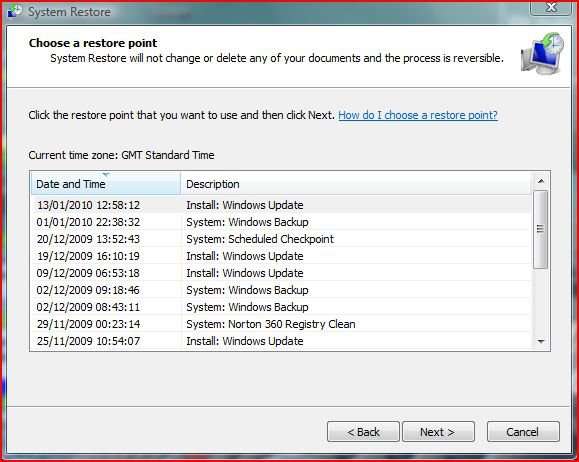Click scroll up arrow of restore point list

[x=541, y=181]
